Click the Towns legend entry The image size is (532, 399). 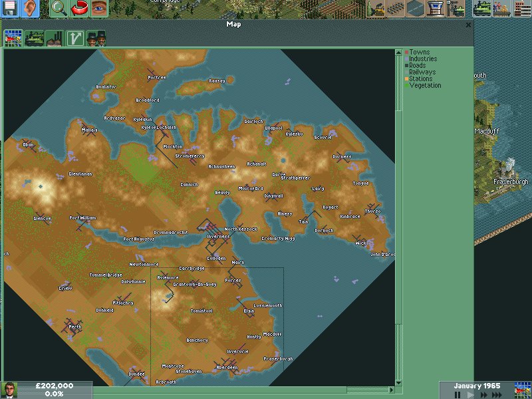click(417, 52)
